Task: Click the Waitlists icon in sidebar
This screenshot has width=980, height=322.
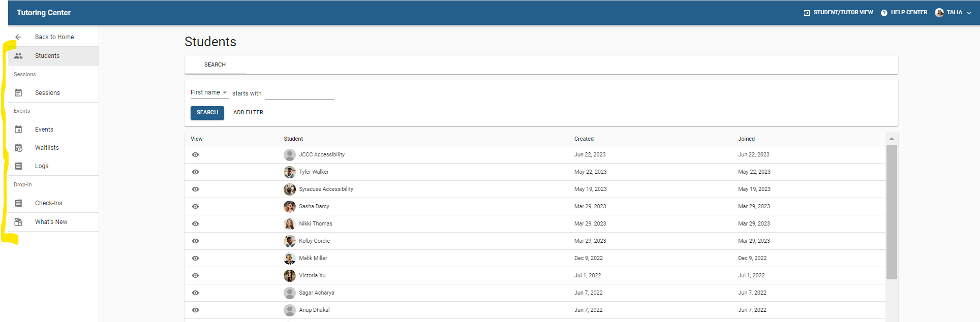Action: pos(18,148)
